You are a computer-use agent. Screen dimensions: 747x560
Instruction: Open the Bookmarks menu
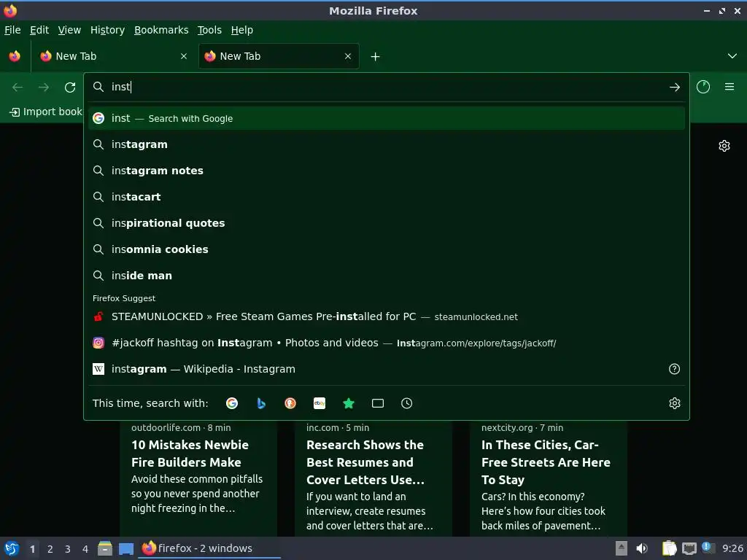tap(161, 30)
